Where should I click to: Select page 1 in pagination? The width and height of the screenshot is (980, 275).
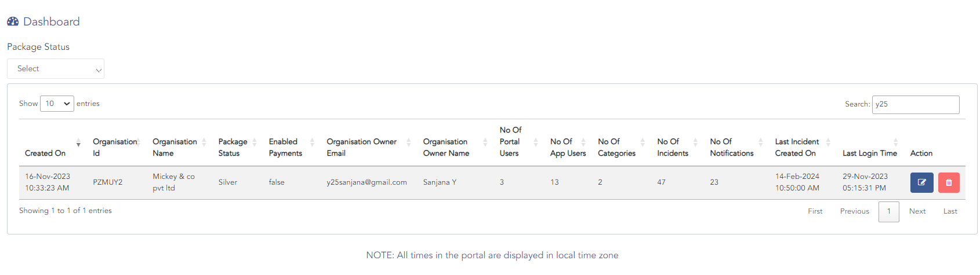(x=888, y=211)
